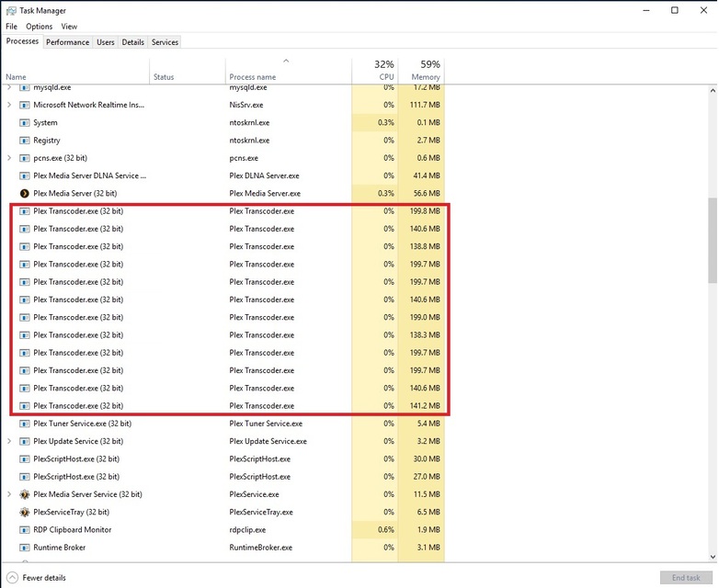This screenshot has height=588, width=719.
Task: Click the Fewer details circle arrow icon
Action: [12, 578]
